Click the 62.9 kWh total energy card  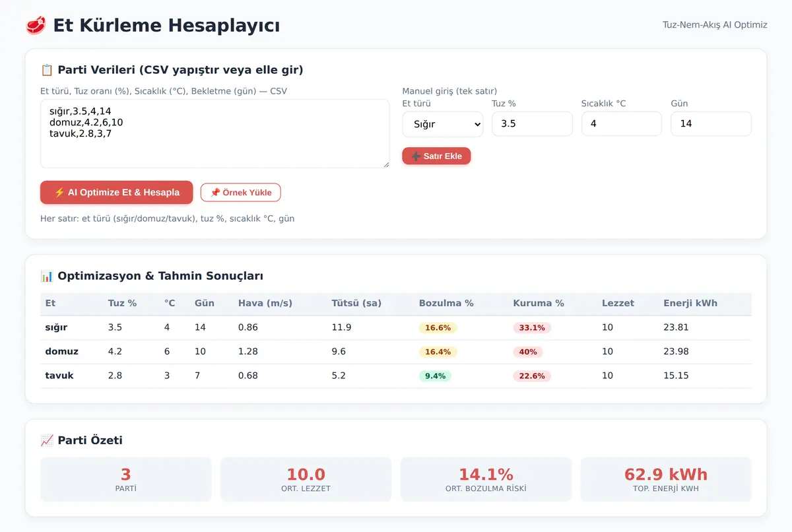pyautogui.click(x=666, y=479)
